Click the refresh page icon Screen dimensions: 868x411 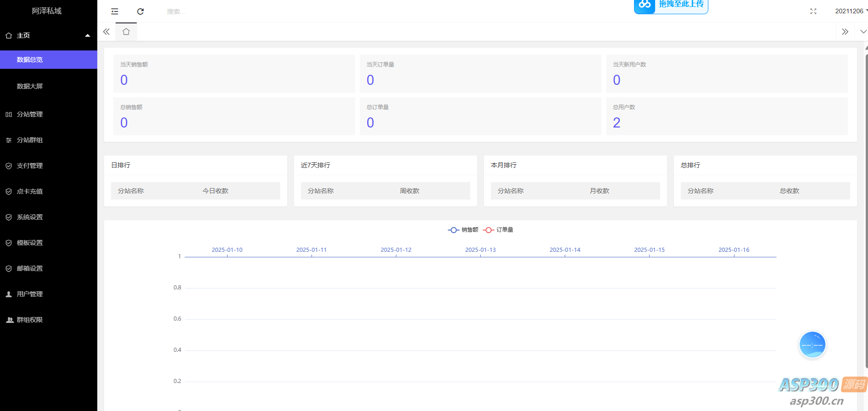[140, 11]
